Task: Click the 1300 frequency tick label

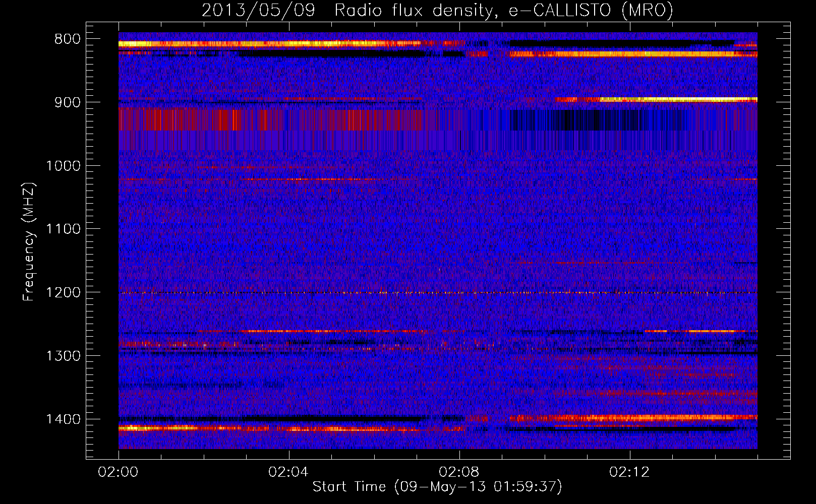Action: coord(63,356)
